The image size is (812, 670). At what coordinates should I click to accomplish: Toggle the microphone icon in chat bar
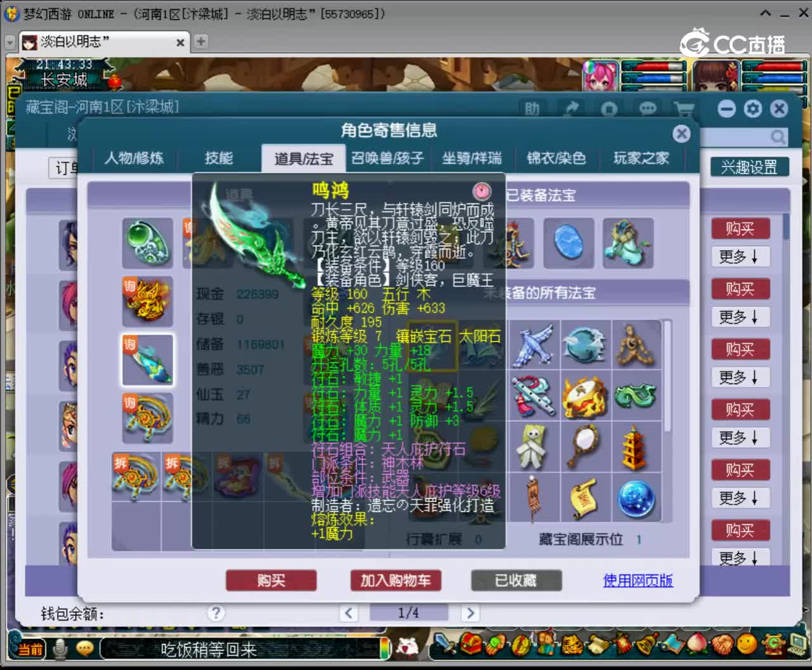[60, 648]
